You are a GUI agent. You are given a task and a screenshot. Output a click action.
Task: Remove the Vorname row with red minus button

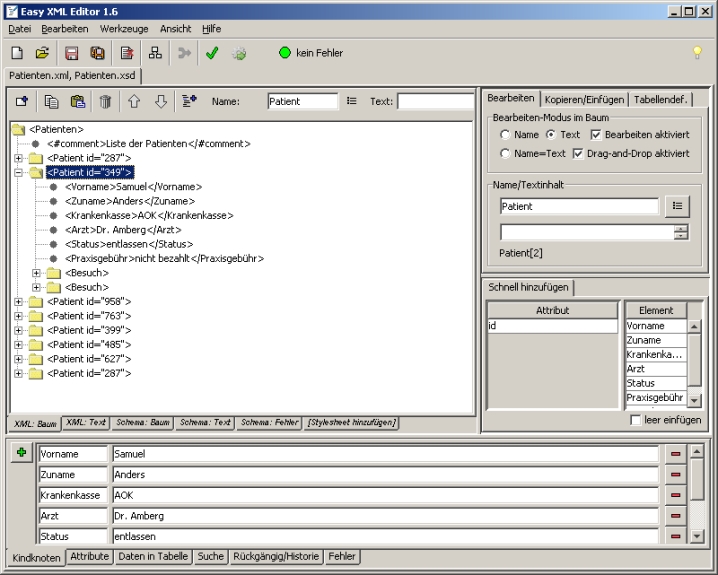pyautogui.click(x=675, y=454)
